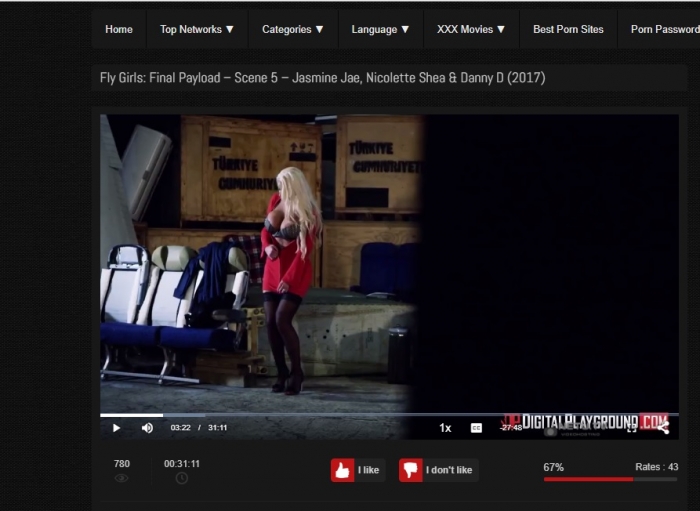This screenshot has height=511, width=700.
Task: Expand the Top Networks dropdown menu
Action: pos(197,29)
